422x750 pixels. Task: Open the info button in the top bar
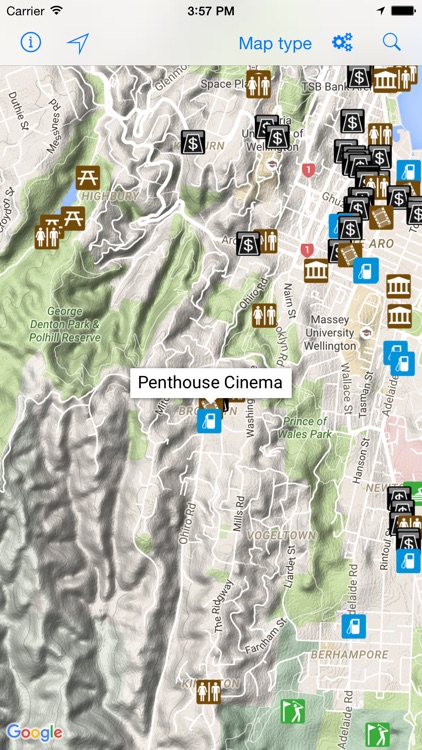tap(31, 43)
